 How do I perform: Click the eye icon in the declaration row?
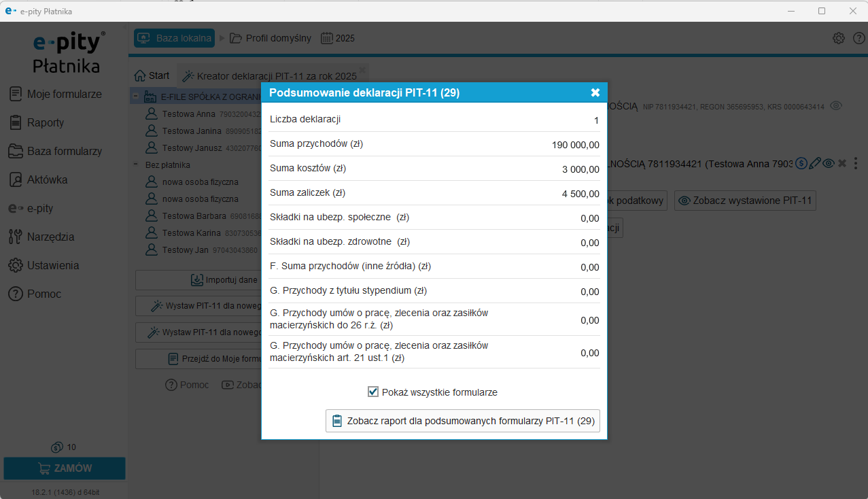[828, 163]
